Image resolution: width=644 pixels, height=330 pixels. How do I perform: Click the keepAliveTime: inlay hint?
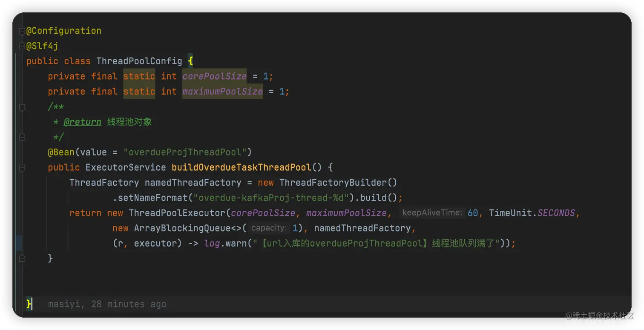[x=432, y=213]
